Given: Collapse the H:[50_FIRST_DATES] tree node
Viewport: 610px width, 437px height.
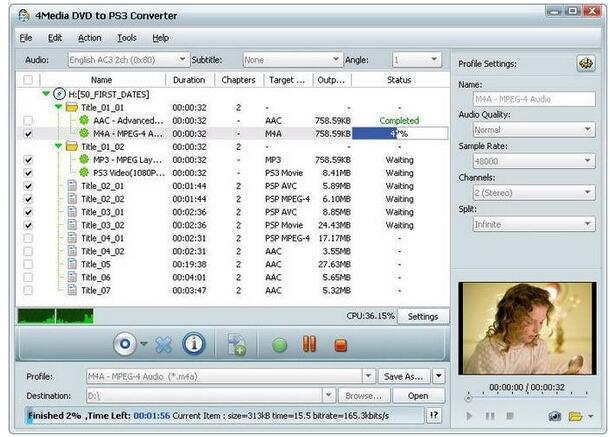Looking at the screenshot, I should click(x=46, y=93).
